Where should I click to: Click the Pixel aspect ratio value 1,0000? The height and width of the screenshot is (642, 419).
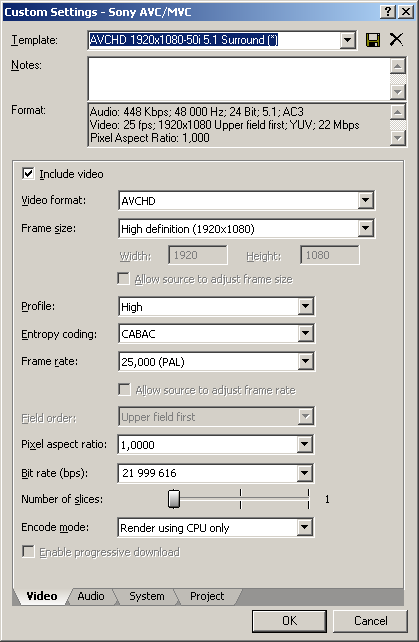pos(138,445)
